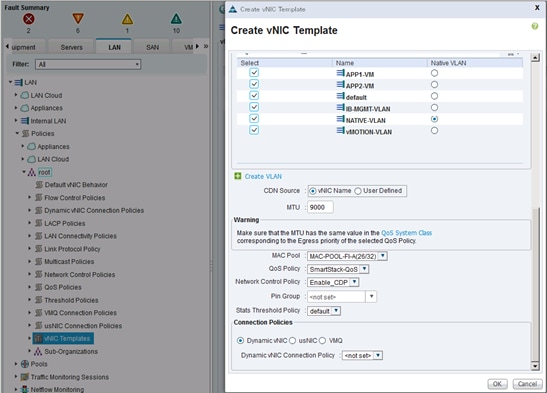Uncheck the default VLAN select checkbox
This screenshot has width=547, height=393.
254,96
